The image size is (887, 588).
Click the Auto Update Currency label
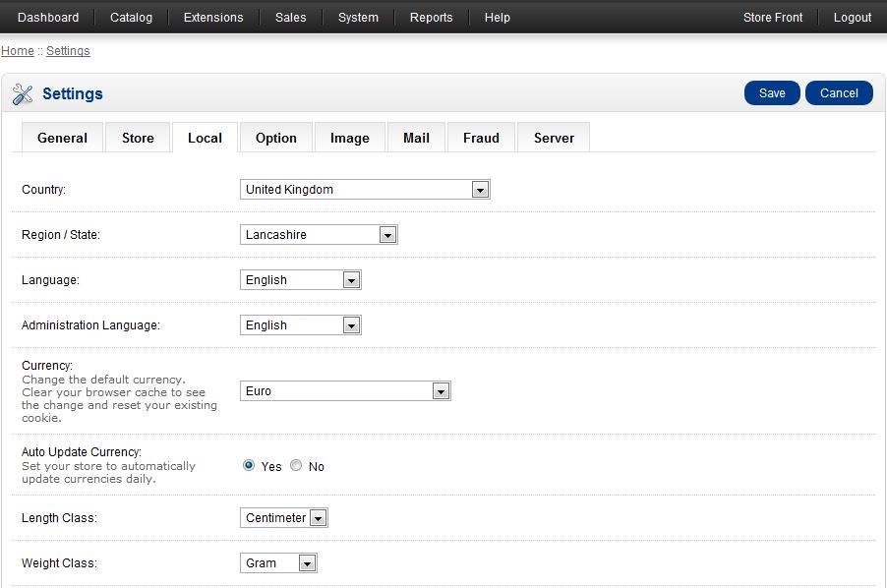82,451
